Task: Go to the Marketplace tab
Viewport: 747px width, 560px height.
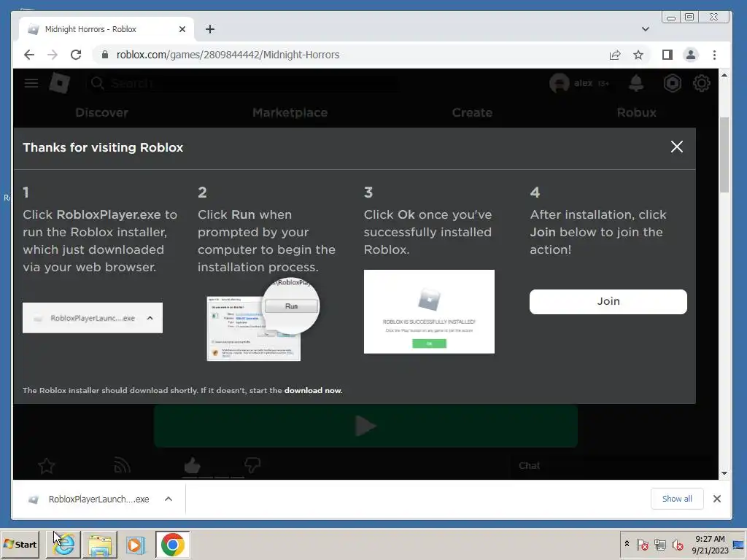Action: 290,113
